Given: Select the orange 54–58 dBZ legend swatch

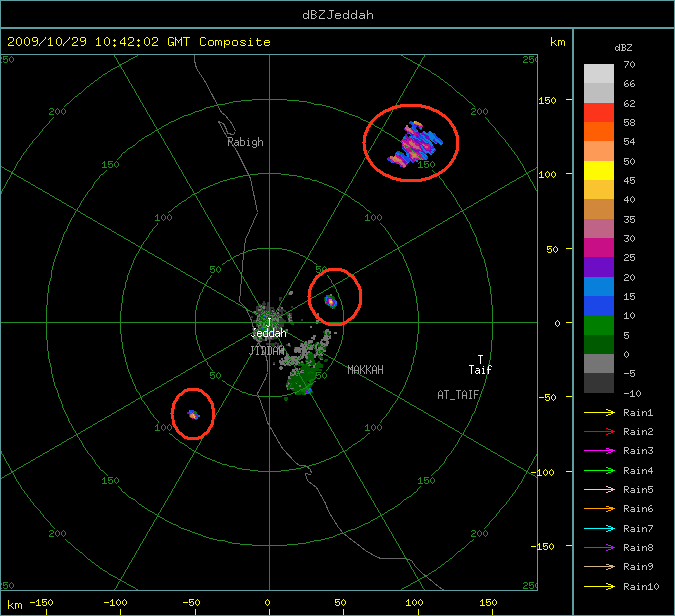Looking at the screenshot, I should pos(599,132).
